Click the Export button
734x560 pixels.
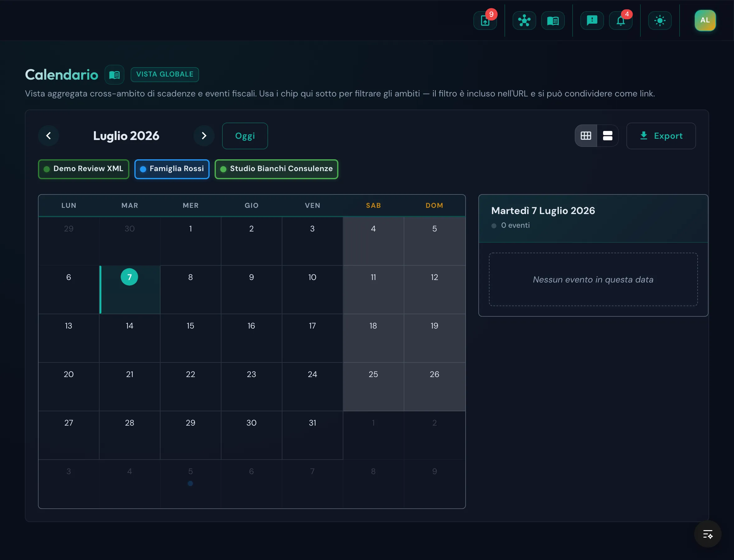click(661, 136)
